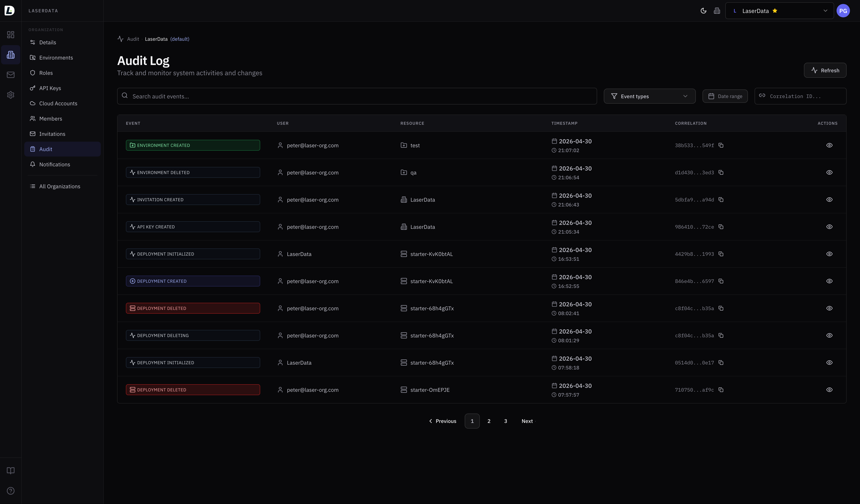This screenshot has width=860, height=504.
Task: Click the Refresh button
Action: [825, 70]
